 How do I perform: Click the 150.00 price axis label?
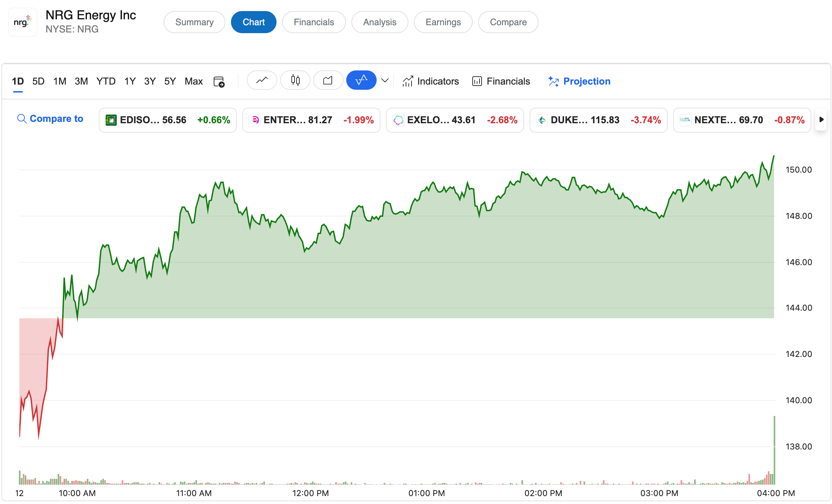click(799, 170)
